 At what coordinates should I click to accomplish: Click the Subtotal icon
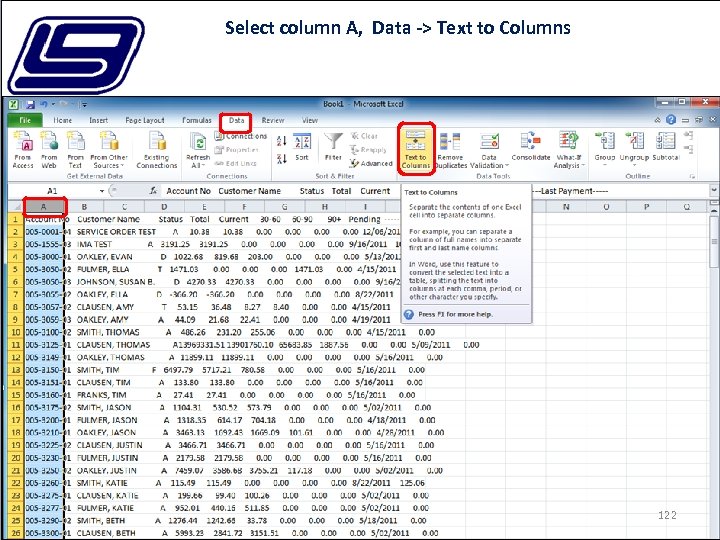pyautogui.click(x=666, y=147)
